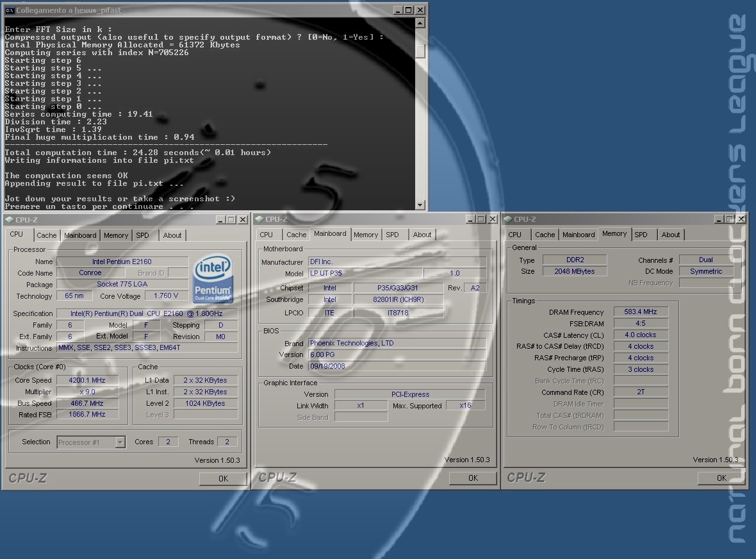Click the Bus Speed value 466.7 MHz

pyautogui.click(x=86, y=403)
